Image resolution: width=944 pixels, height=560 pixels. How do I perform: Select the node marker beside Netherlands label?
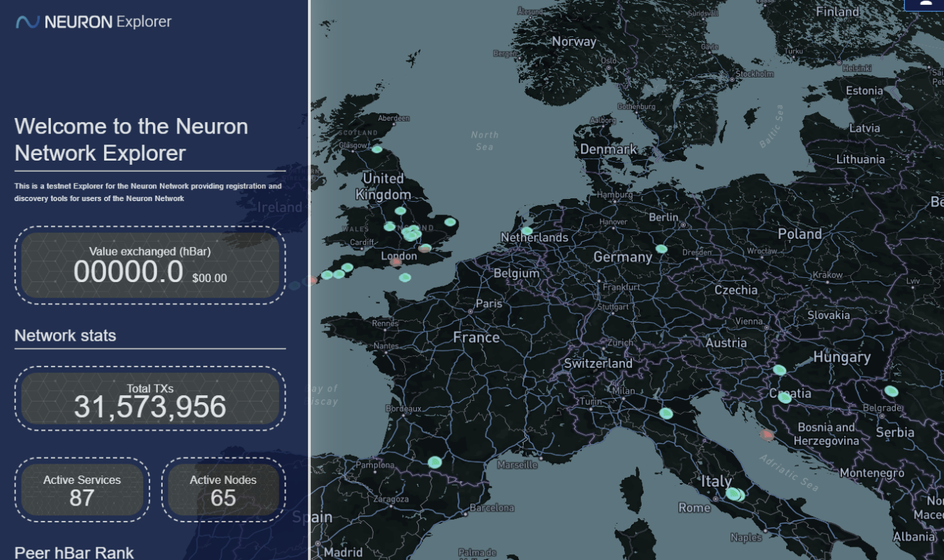click(527, 230)
